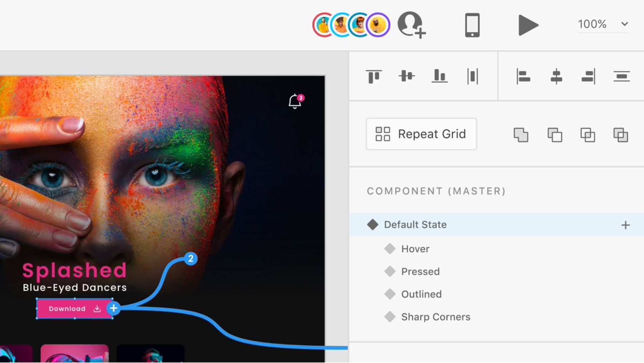644x363 pixels.
Task: Click the COMPONENT (MASTER) section label
Action: [x=436, y=191]
